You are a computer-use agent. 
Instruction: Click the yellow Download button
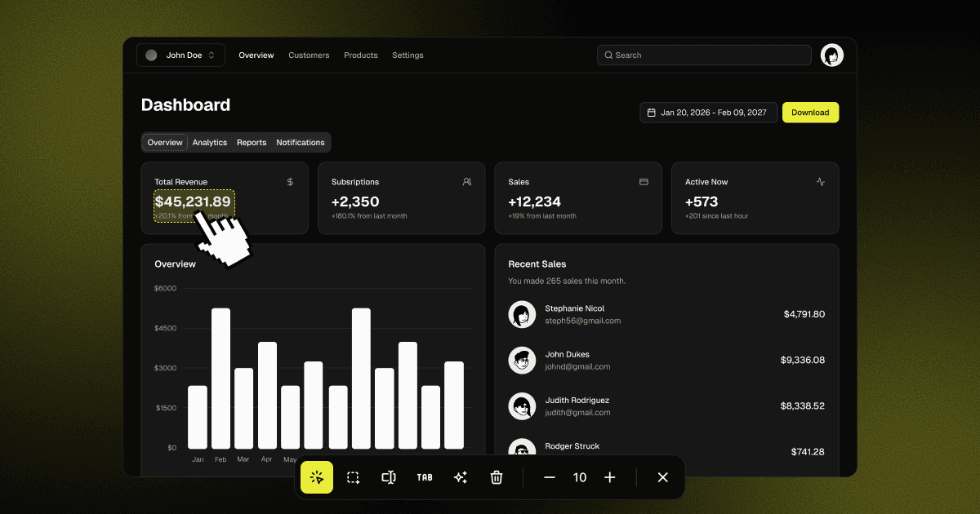(810, 113)
